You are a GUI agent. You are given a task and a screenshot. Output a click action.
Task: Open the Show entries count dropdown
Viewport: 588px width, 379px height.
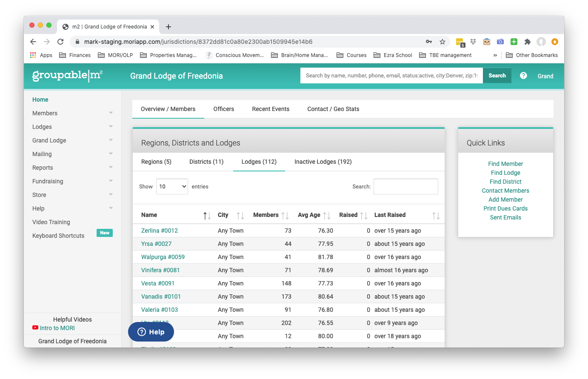click(172, 186)
